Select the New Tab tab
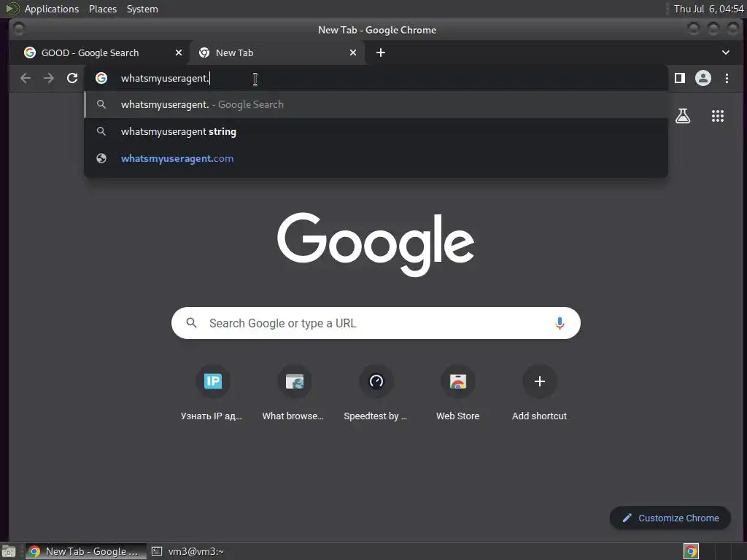This screenshot has width=747, height=560. [277, 52]
